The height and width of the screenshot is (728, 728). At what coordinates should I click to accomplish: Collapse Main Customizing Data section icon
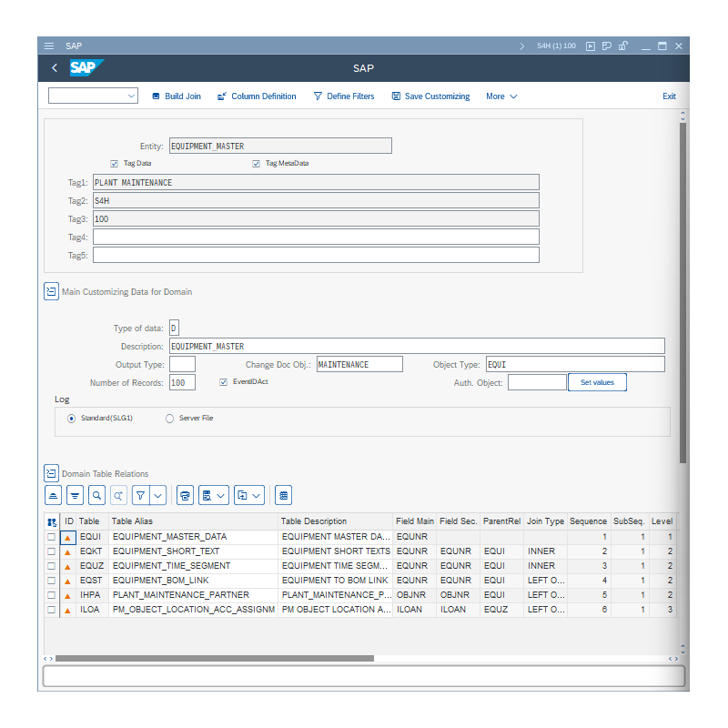coord(51,292)
